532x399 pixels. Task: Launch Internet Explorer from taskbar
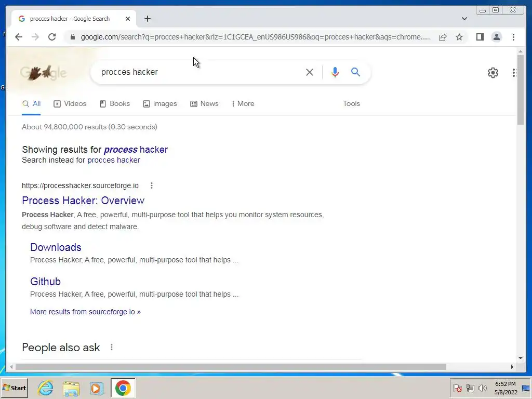[46, 388]
